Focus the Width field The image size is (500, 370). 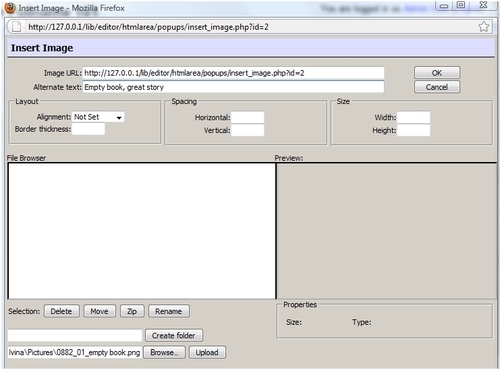pos(414,117)
